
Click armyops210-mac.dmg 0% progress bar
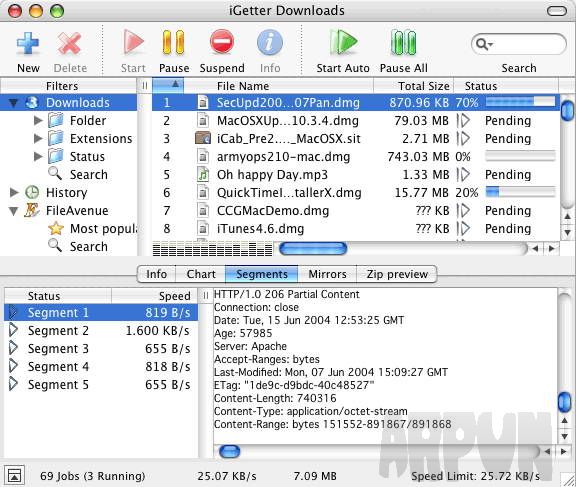[520, 156]
